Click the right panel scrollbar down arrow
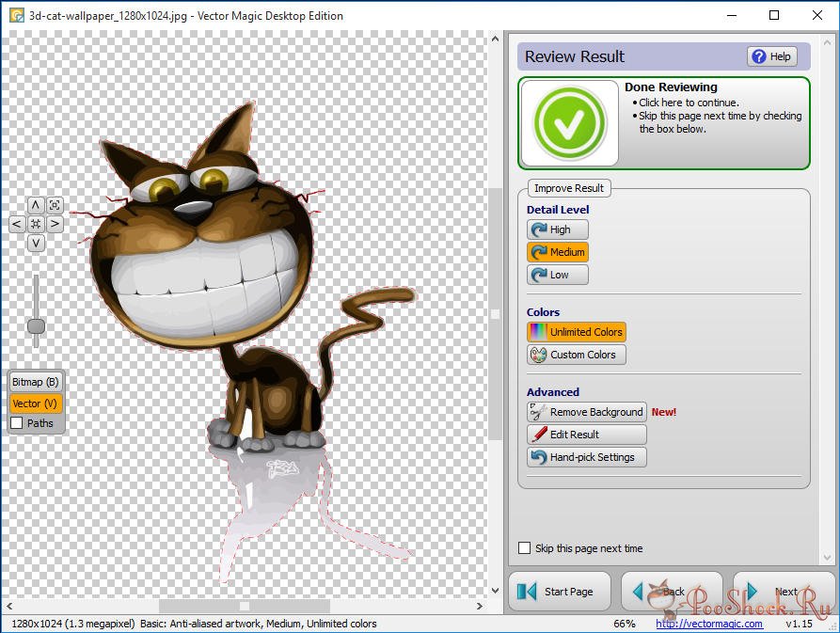This screenshot has height=633, width=840. pyautogui.click(x=827, y=558)
